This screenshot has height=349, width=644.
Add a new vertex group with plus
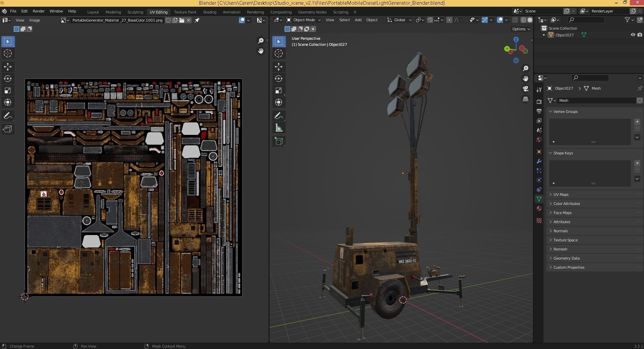[x=637, y=122]
